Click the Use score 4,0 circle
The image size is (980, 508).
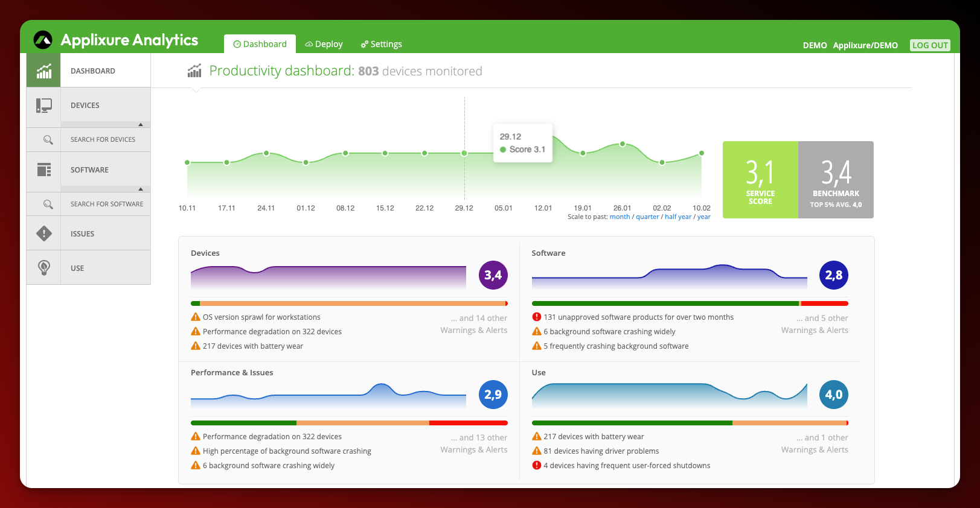(x=834, y=395)
